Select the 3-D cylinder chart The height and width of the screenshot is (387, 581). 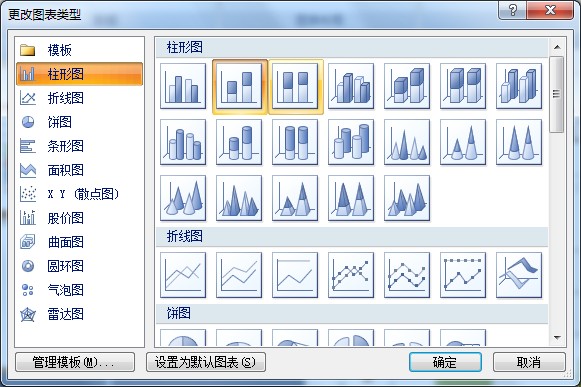(351, 142)
